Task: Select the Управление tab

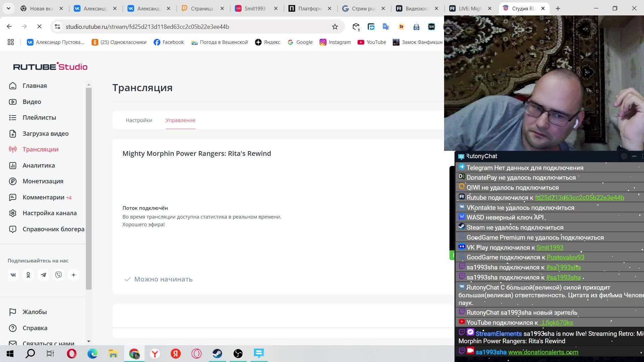Action: point(180,120)
